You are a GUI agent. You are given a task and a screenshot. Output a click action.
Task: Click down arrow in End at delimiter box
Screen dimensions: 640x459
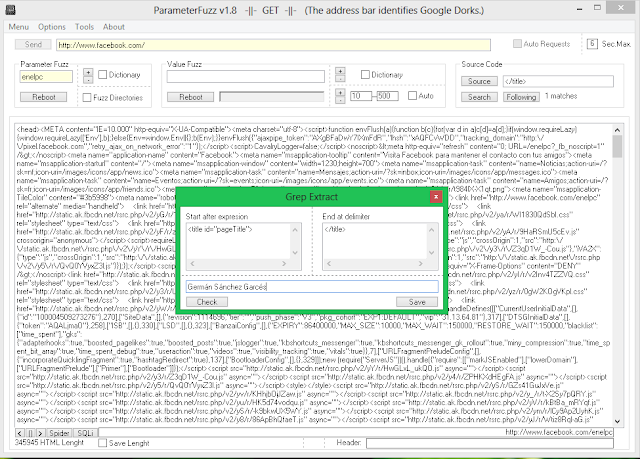point(431,253)
